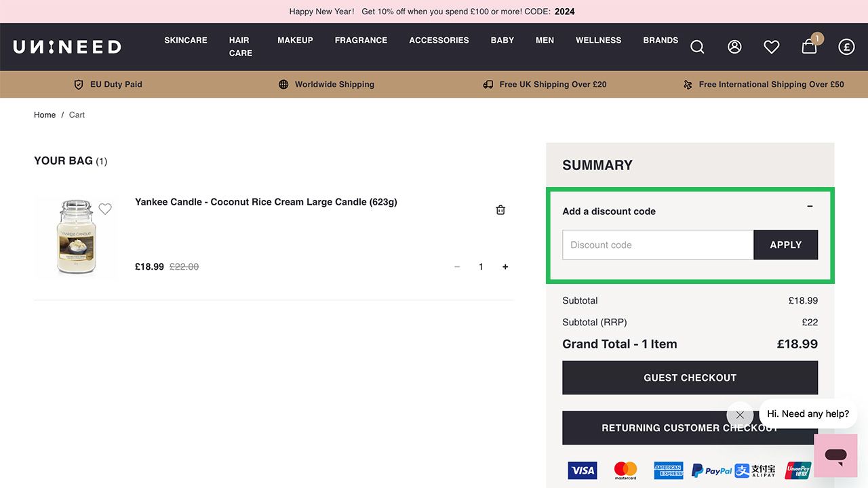Click the APPLY discount button
Image resolution: width=868 pixels, height=488 pixels.
tap(786, 245)
